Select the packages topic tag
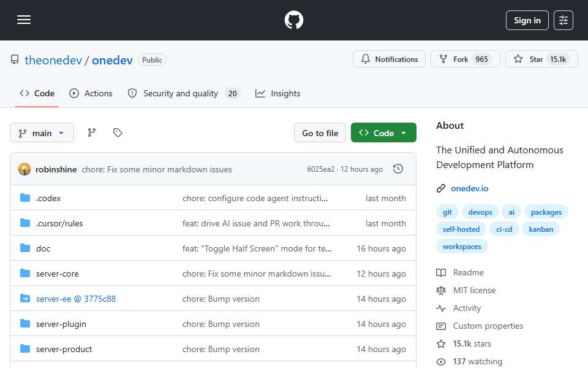This screenshot has width=588, height=368. 546,212
